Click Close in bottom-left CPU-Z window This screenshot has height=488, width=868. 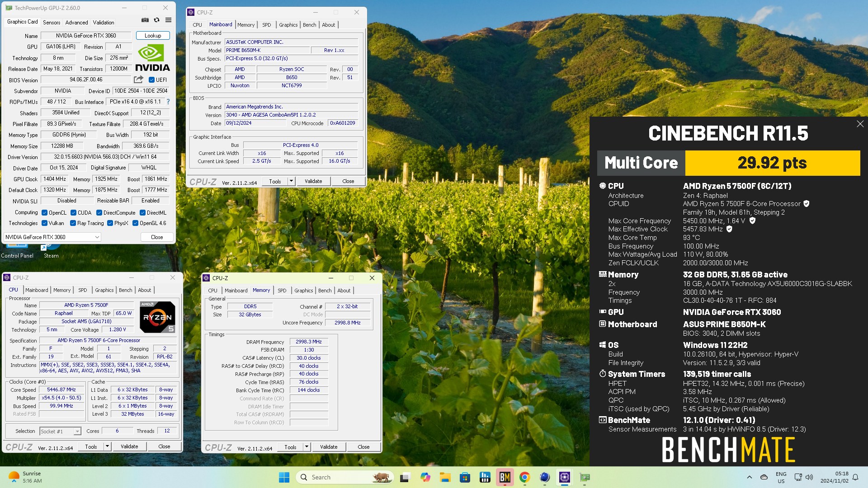(164, 446)
